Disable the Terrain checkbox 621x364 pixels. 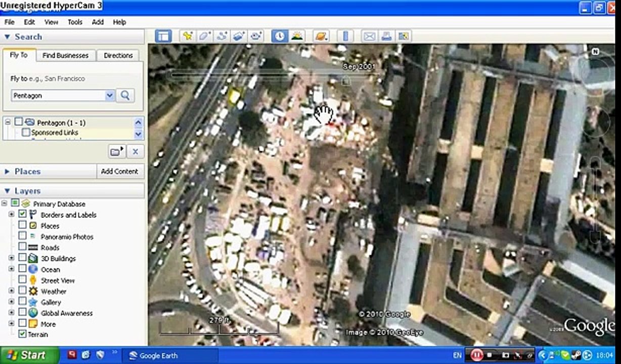[22, 334]
